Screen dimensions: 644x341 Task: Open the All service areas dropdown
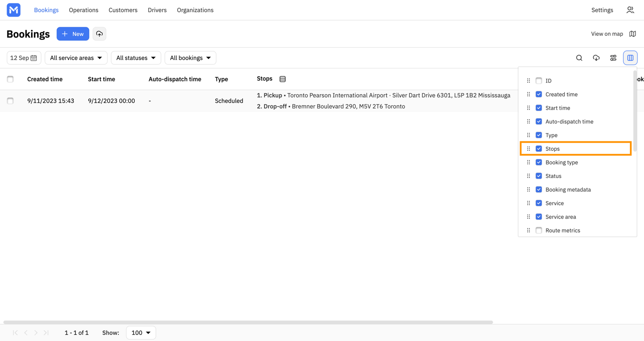[x=76, y=58]
